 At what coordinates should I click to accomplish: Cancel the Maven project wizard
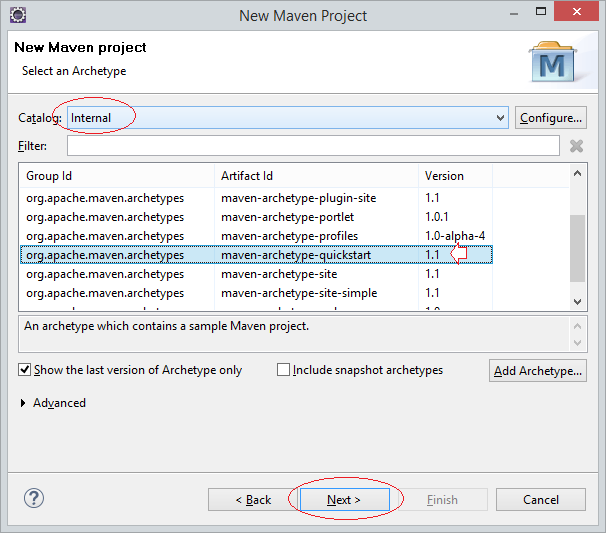[541, 499]
